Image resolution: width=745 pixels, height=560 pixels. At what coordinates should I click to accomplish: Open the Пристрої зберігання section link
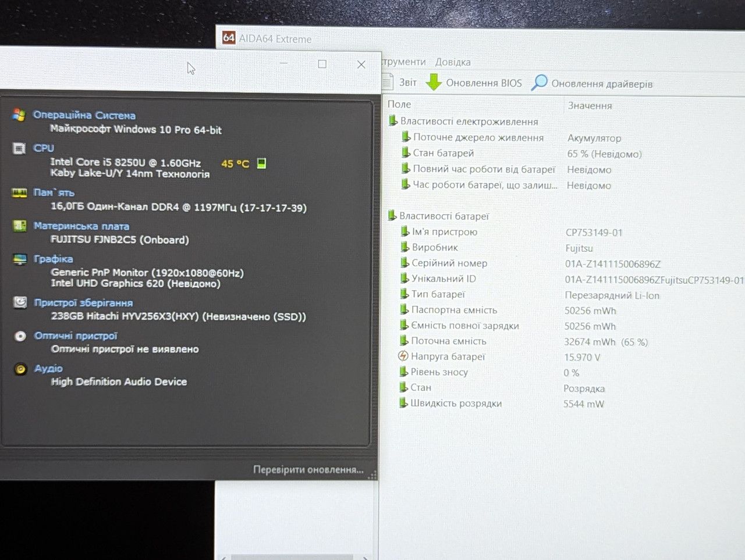click(83, 302)
